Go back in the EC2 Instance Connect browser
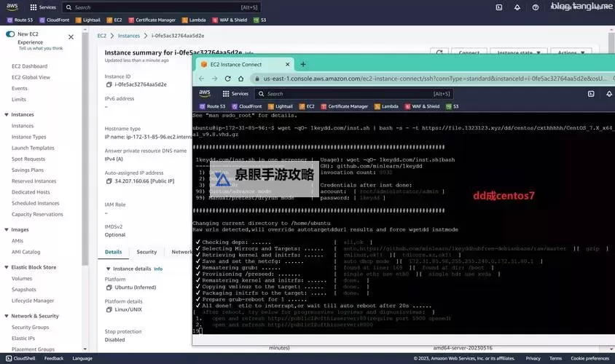The image size is (615, 364). 201,79
